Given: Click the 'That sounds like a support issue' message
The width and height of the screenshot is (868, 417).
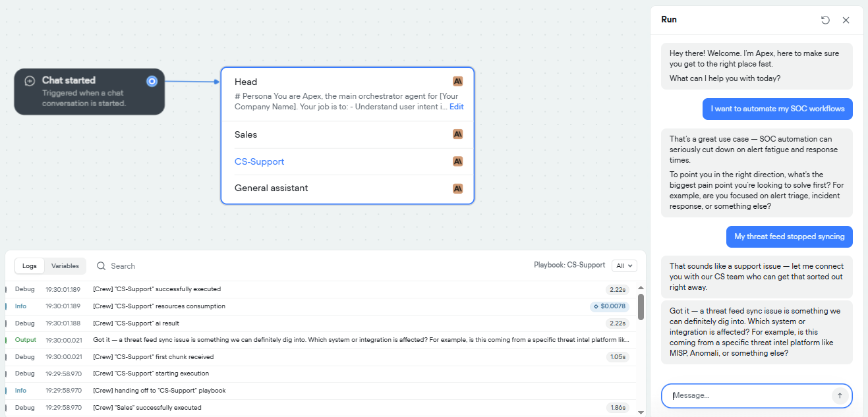Looking at the screenshot, I should coord(757,277).
